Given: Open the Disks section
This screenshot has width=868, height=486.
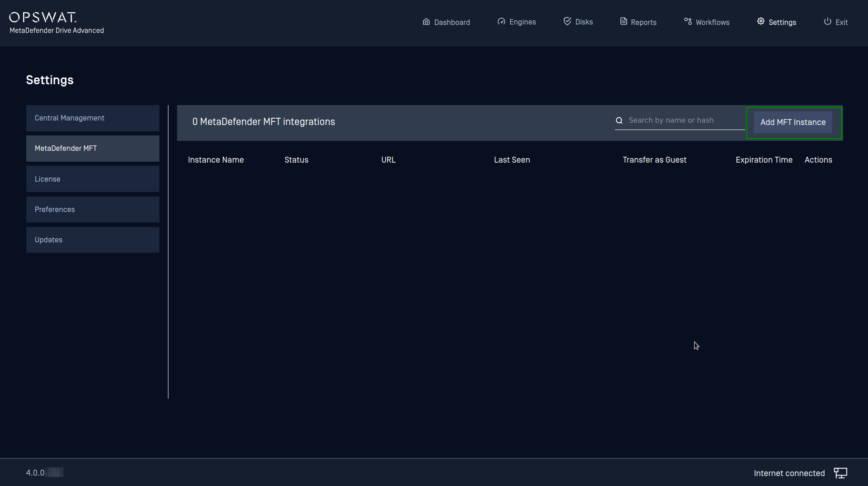Looking at the screenshot, I should click(578, 22).
